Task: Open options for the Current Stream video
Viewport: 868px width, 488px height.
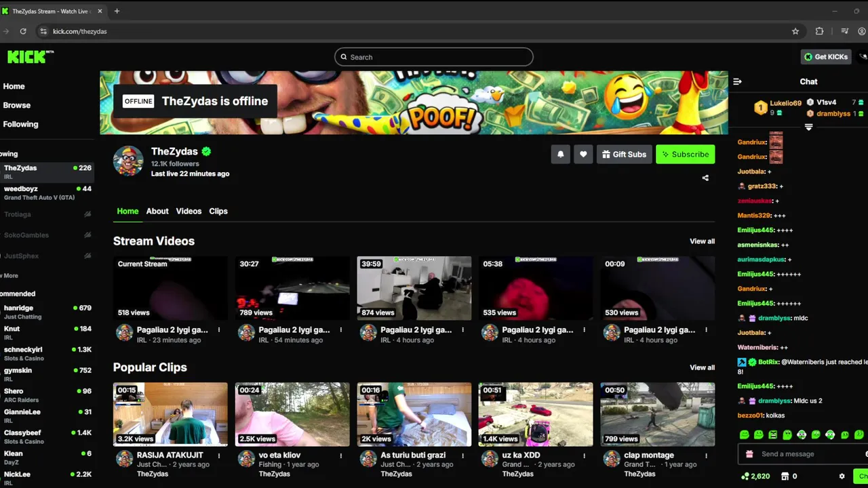Action: (218, 330)
